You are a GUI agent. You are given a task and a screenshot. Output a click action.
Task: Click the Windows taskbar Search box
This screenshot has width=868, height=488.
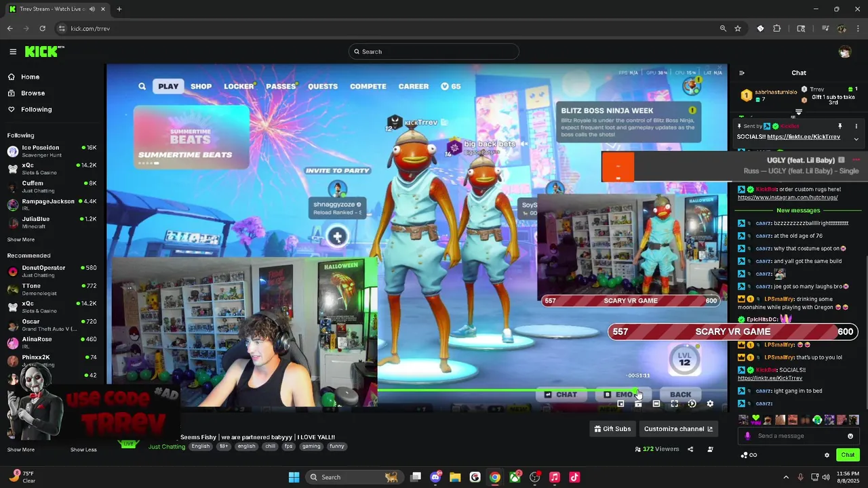pyautogui.click(x=353, y=477)
